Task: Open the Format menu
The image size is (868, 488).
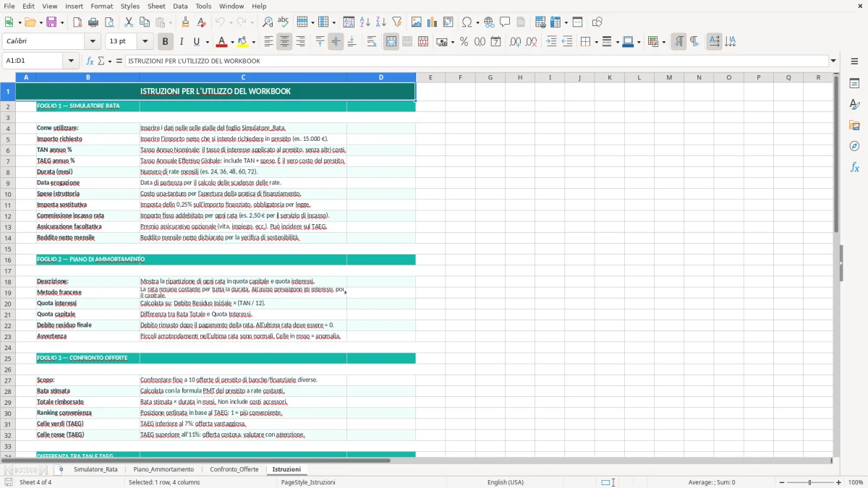Action: [101, 6]
